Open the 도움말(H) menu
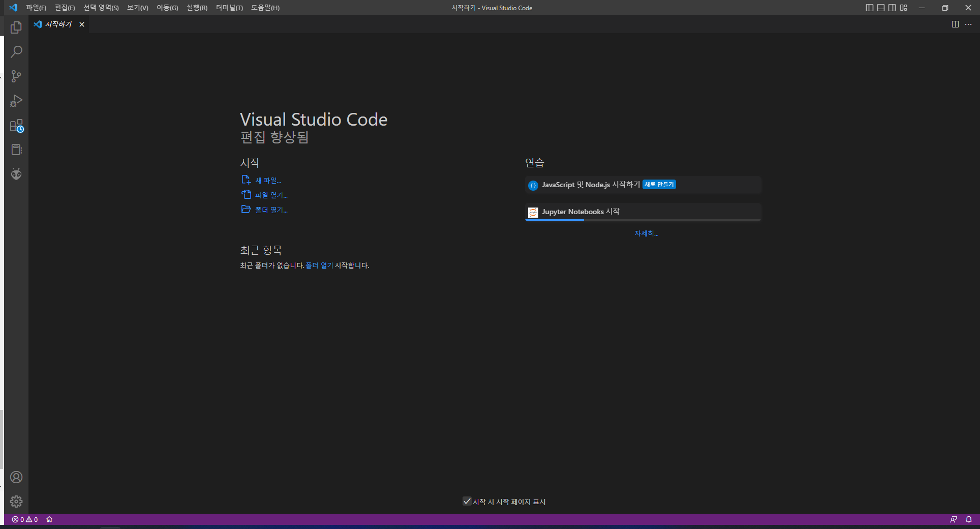The width and height of the screenshot is (980, 529). [x=265, y=8]
